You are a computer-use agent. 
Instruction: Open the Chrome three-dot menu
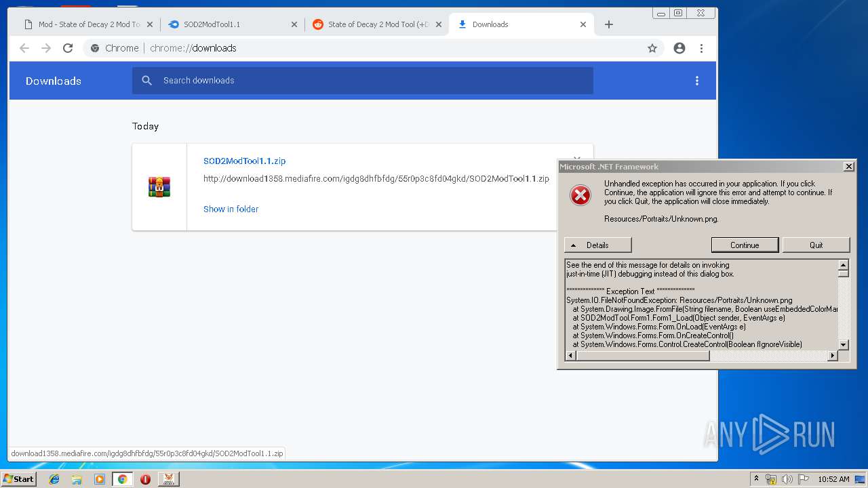pyautogui.click(x=701, y=48)
